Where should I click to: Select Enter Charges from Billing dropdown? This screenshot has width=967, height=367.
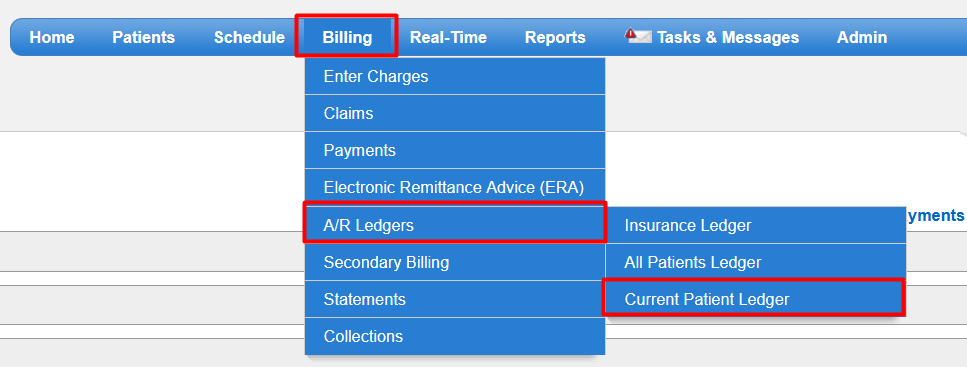(455, 76)
